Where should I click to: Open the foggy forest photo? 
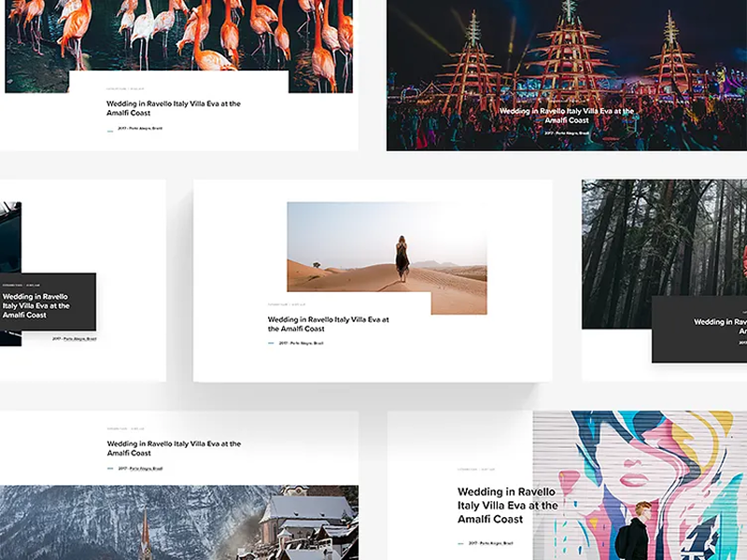664,238
